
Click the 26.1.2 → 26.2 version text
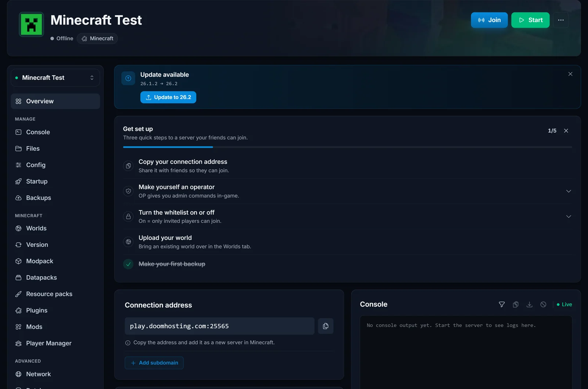point(159,84)
